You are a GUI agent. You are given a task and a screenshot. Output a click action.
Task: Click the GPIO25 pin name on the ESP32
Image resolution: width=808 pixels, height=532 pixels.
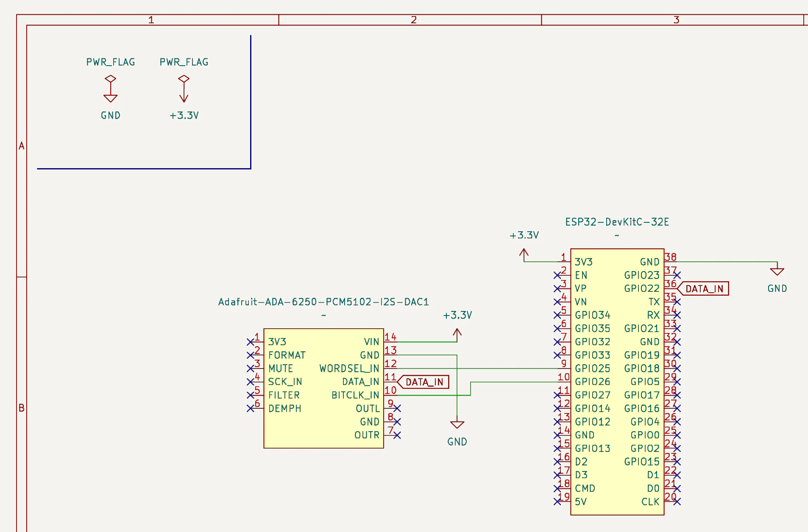(593, 369)
